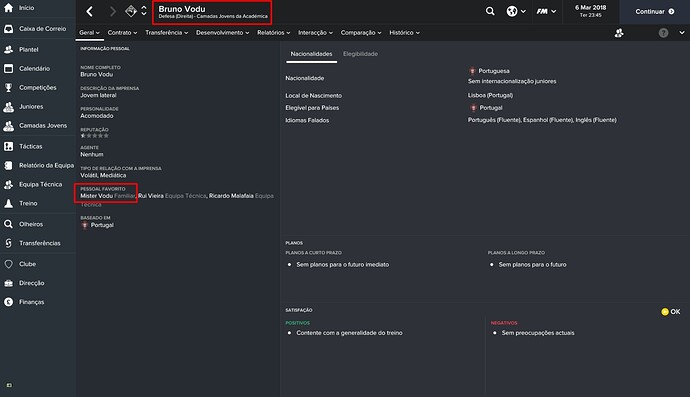Expand the Transferência dropdown menu

tap(167, 33)
